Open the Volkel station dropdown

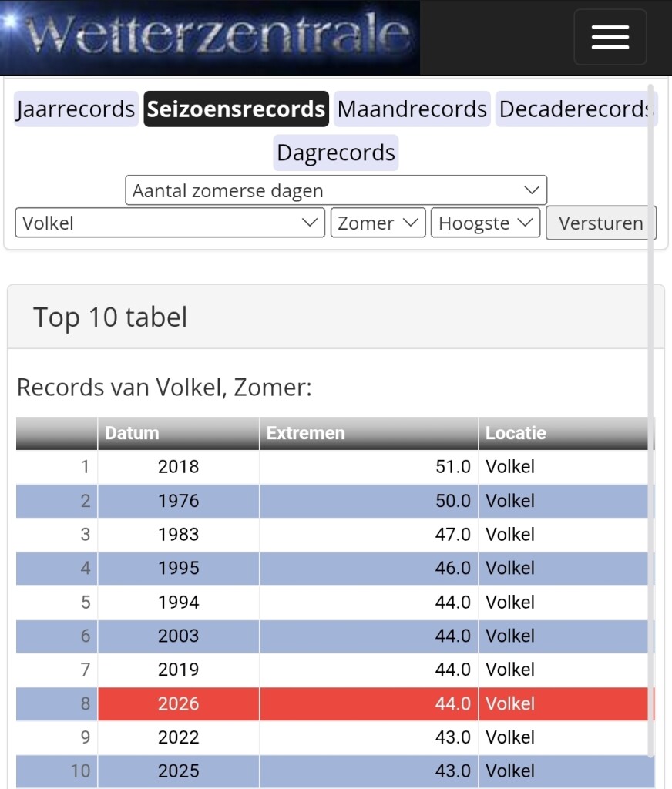(170, 223)
